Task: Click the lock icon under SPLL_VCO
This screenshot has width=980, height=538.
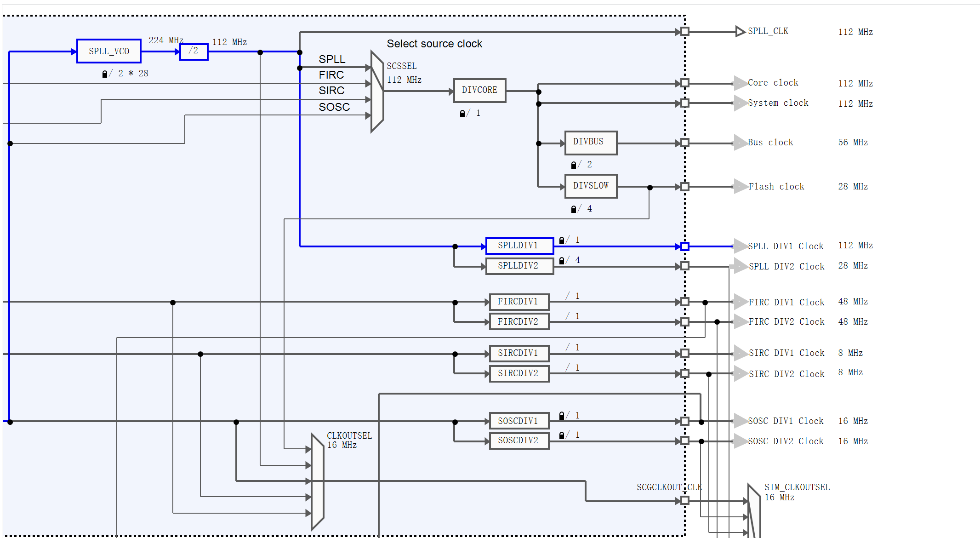Action: click(105, 74)
